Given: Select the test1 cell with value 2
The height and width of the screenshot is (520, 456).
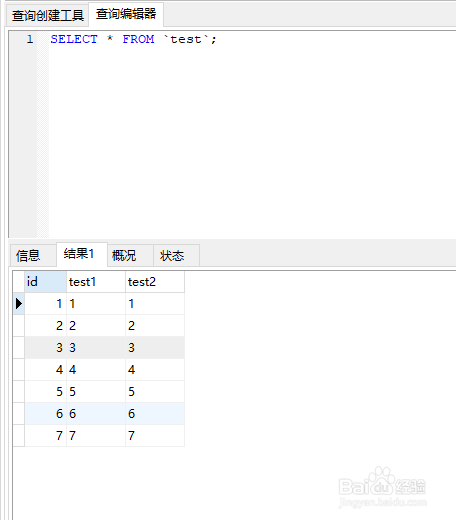Looking at the screenshot, I should tap(96, 326).
